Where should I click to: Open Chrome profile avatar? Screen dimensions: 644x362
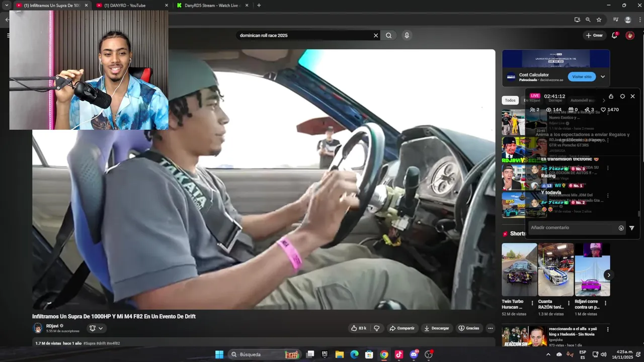(628, 20)
